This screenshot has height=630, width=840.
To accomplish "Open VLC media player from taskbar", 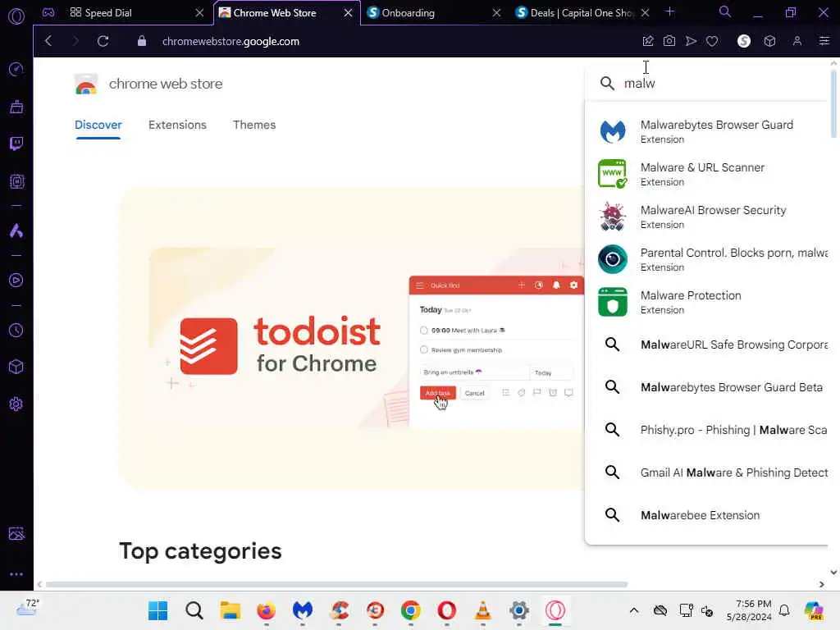I will [x=482, y=610].
